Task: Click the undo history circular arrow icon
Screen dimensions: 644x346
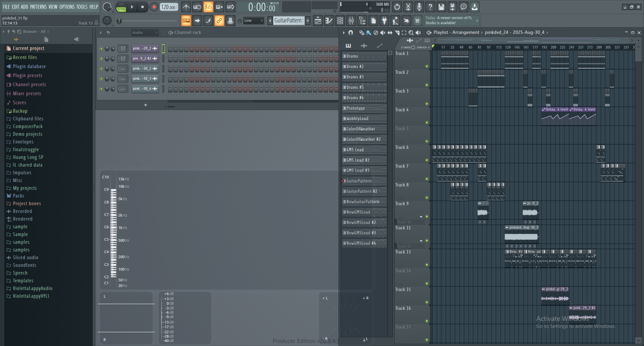Action: coord(397,7)
